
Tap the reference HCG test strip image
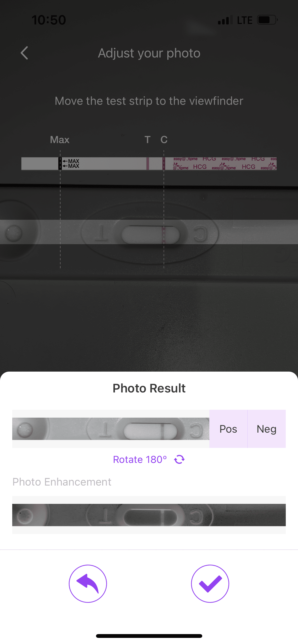pos(149,164)
